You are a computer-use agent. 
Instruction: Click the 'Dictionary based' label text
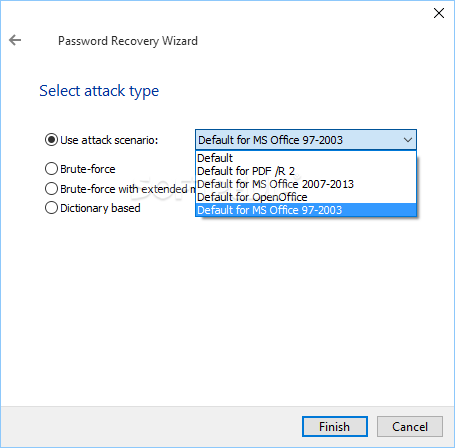[100, 208]
